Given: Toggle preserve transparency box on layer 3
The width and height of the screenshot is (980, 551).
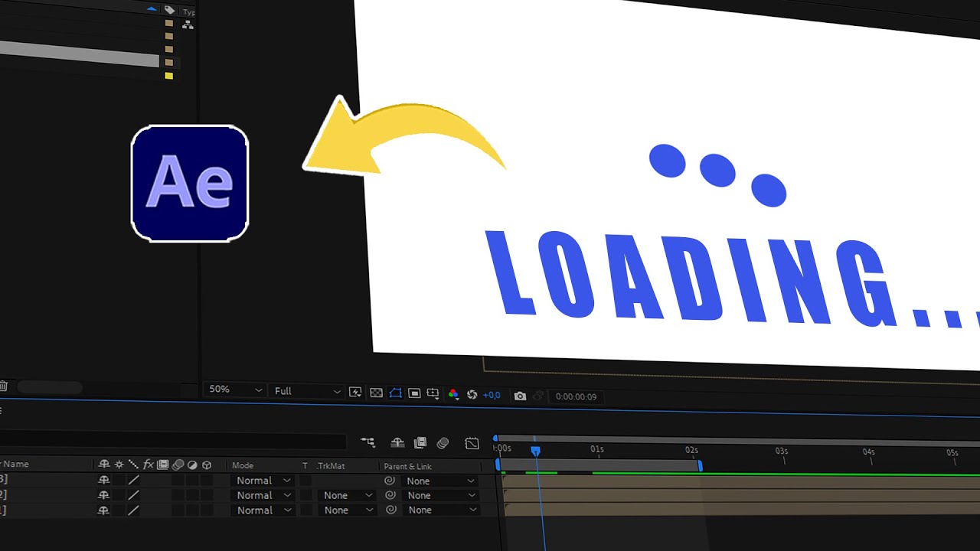Looking at the screenshot, I should (x=305, y=481).
